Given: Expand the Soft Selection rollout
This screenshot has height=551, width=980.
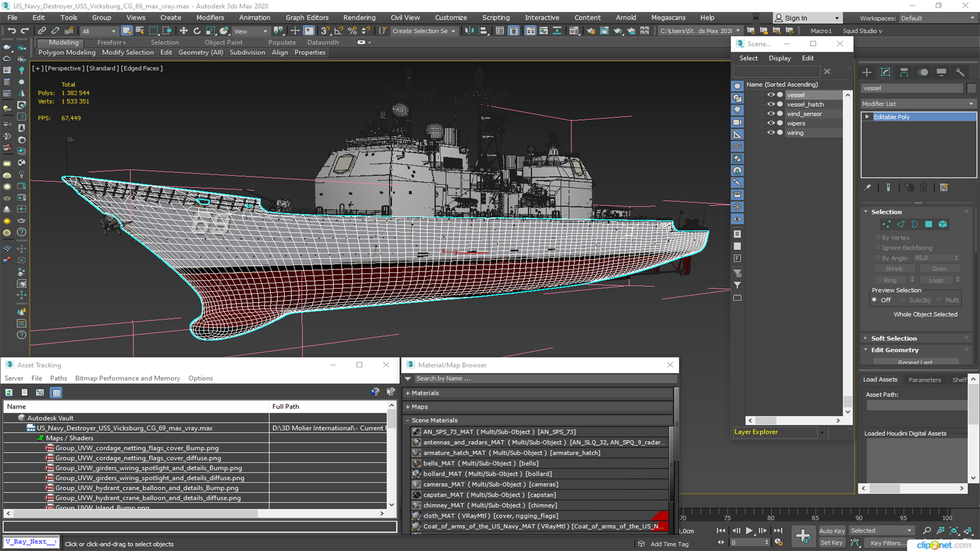Looking at the screenshot, I should coord(894,338).
